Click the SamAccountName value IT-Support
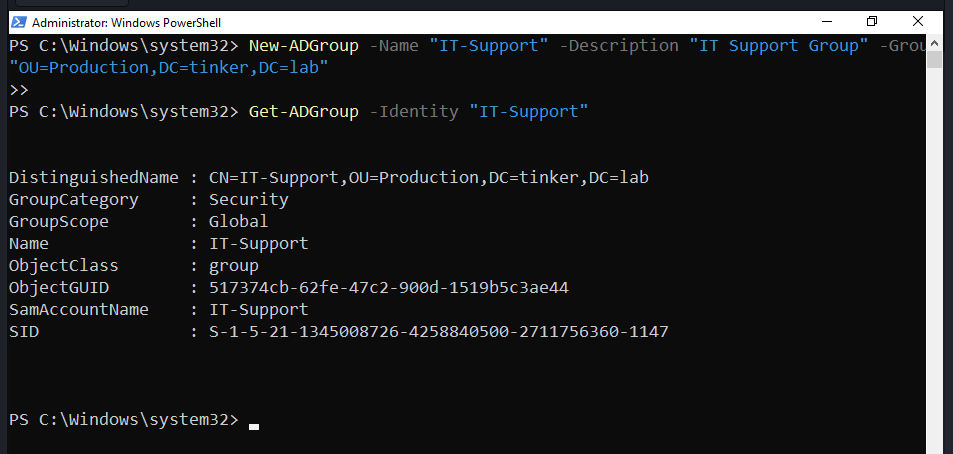The width and height of the screenshot is (953, 454). 258,309
